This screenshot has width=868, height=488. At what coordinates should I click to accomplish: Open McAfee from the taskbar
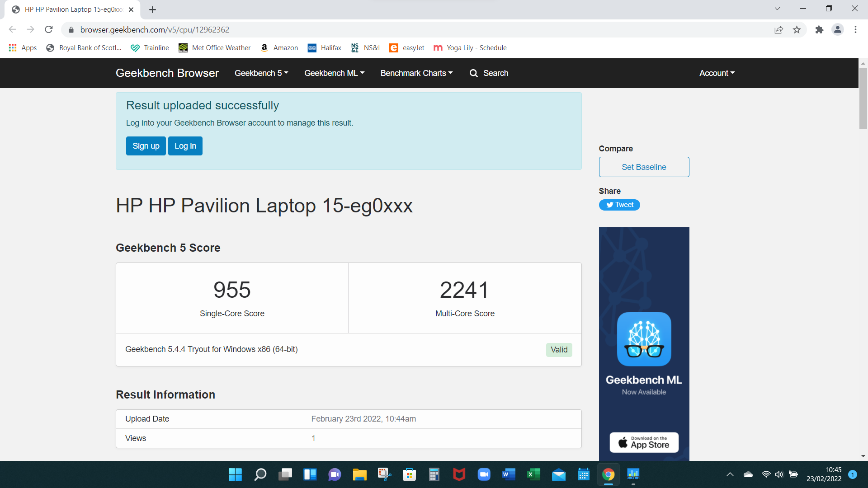459,474
